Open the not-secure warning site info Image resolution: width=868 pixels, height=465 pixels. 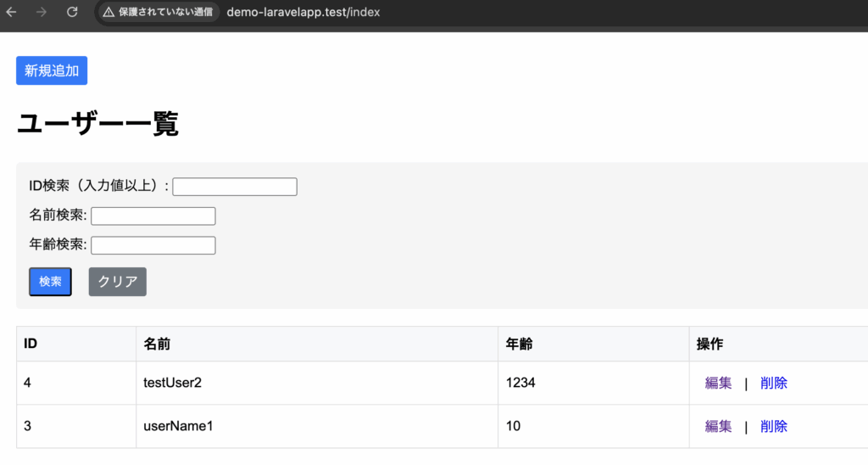click(158, 13)
